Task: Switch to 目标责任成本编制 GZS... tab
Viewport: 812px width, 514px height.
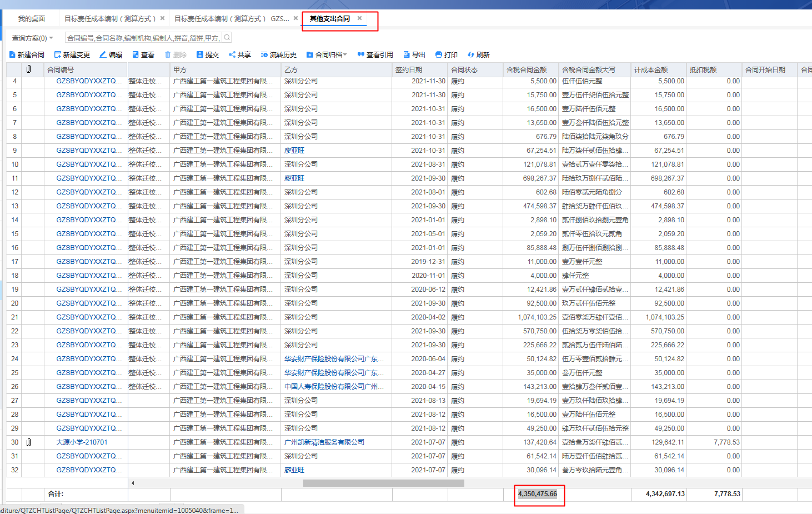Action: (232, 18)
